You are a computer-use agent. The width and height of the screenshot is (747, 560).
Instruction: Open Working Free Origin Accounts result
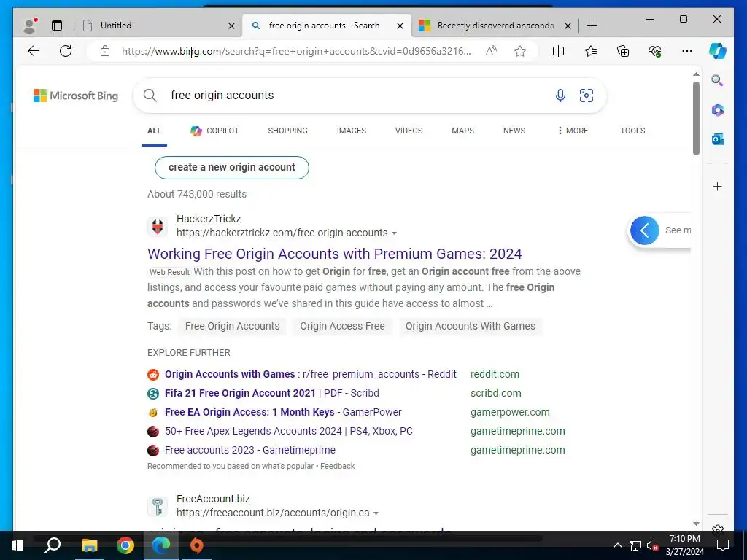click(334, 254)
